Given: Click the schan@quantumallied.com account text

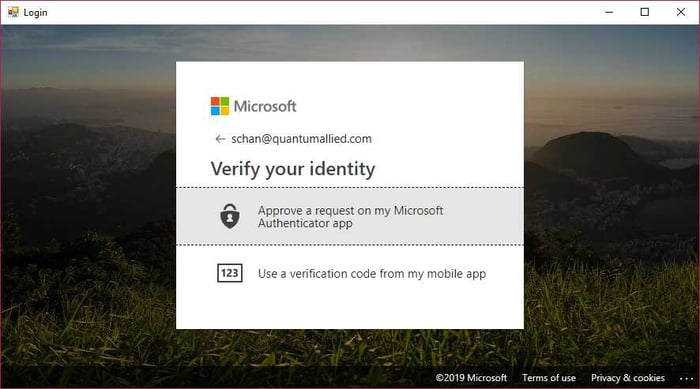Looking at the screenshot, I should click(301, 139).
